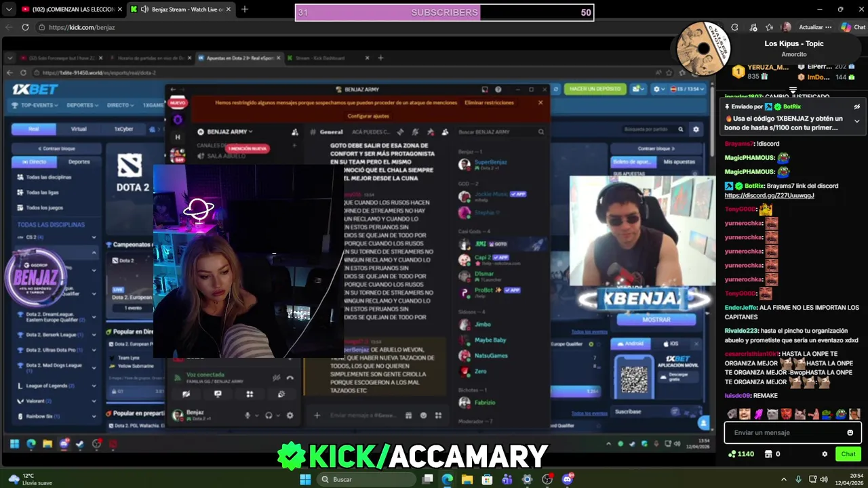Open Microsoft Edge from the taskbar
The width and height of the screenshot is (868, 488).
click(x=447, y=479)
